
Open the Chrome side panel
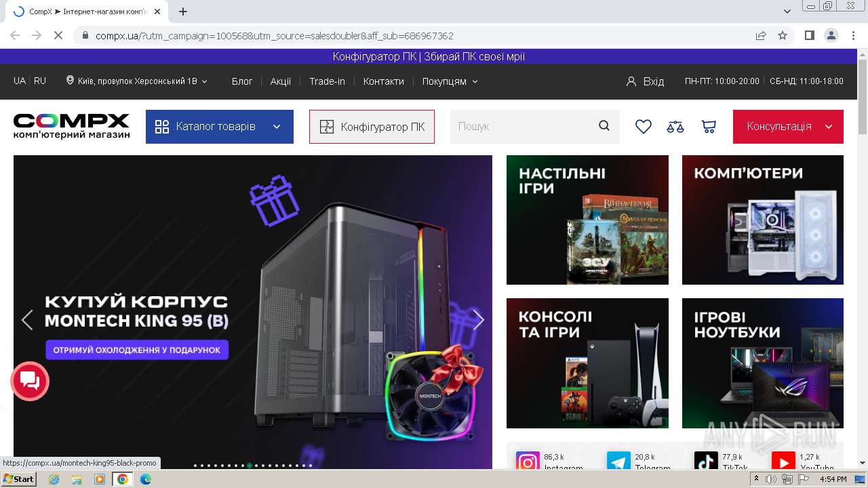(x=809, y=35)
